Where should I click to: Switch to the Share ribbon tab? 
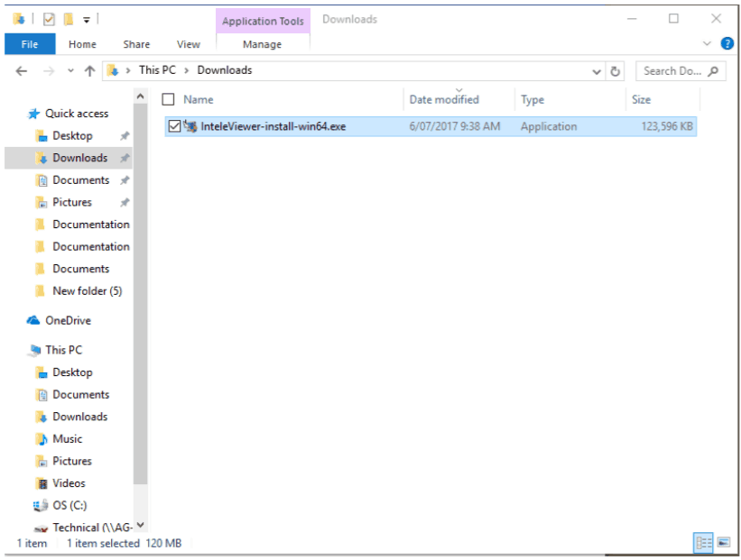136,44
